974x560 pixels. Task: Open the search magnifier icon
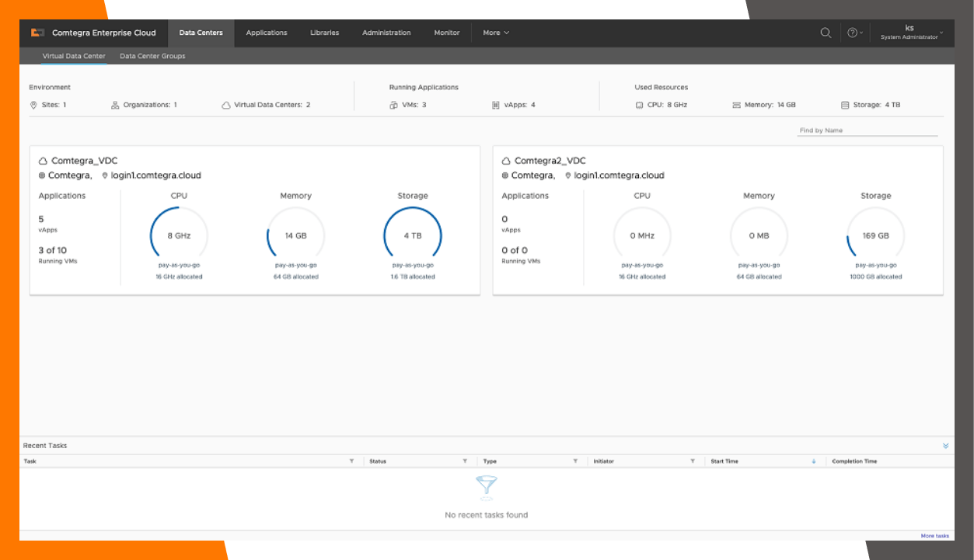tap(826, 33)
